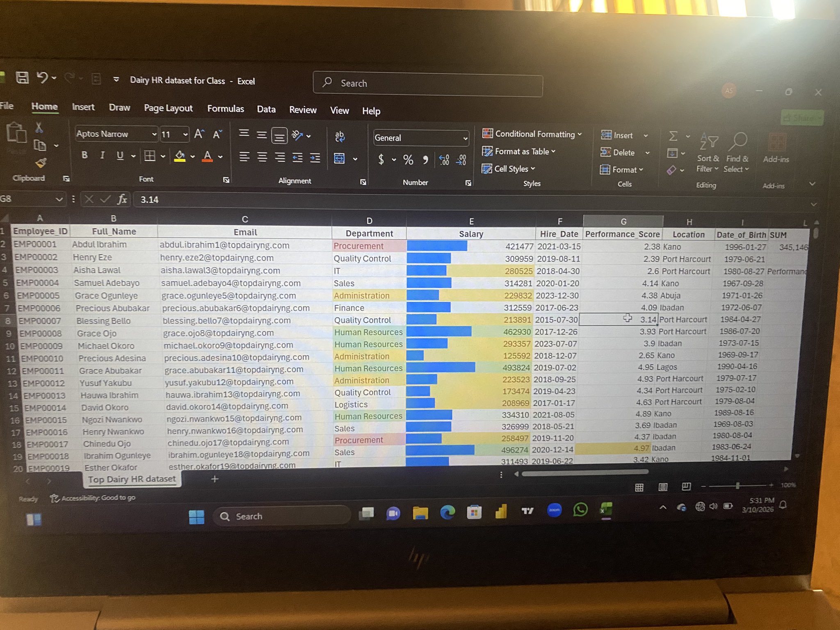Screen dimensions: 840x630
Task: Click the Merge & Center icon
Action: tap(340, 158)
